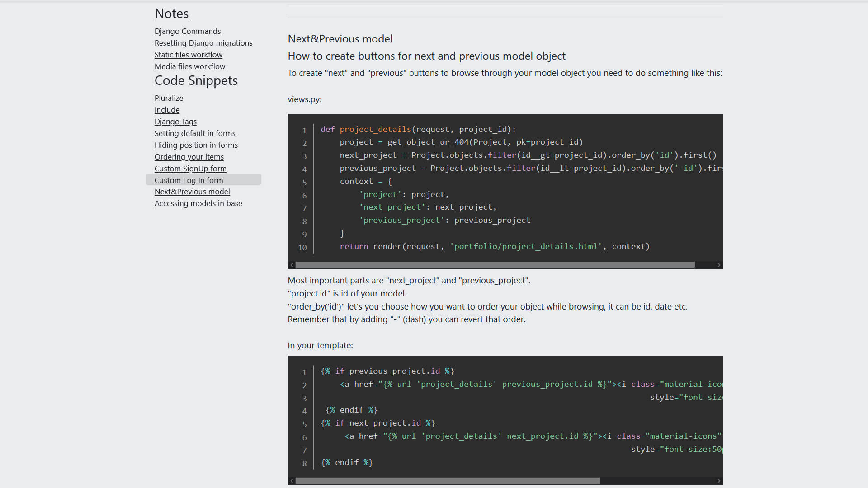This screenshot has height=488, width=868.
Task: Click the Code Snippets section heading
Action: (x=196, y=81)
